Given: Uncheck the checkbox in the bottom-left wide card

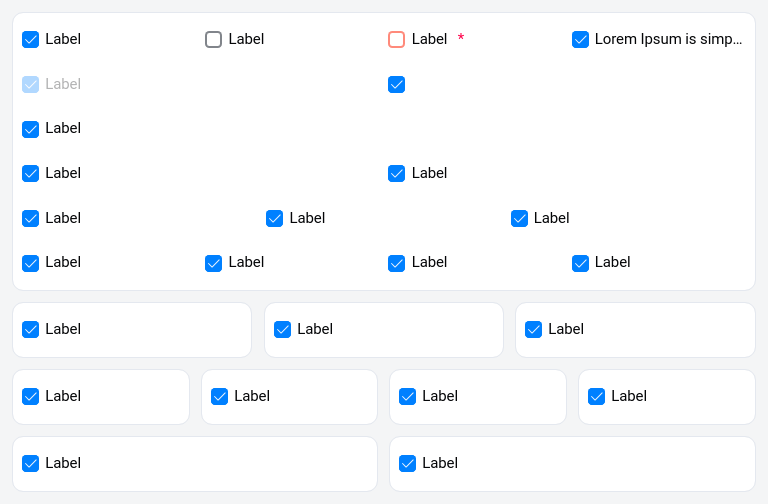Looking at the screenshot, I should tap(30, 463).
